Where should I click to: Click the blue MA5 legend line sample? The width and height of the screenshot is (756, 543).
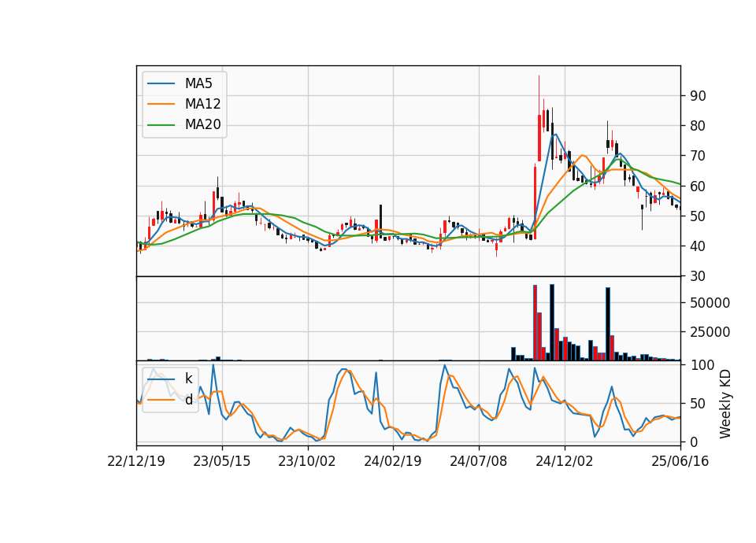161,83
